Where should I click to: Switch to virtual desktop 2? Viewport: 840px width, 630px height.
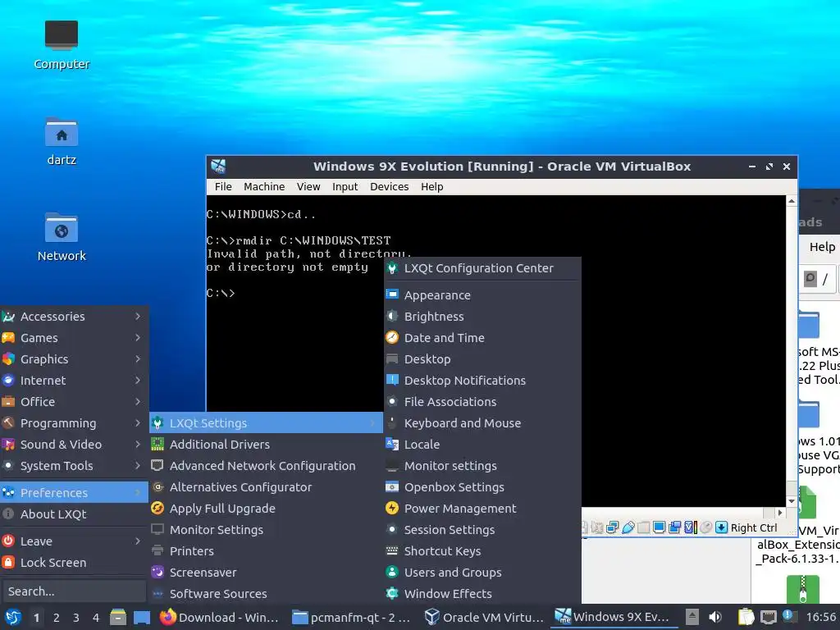click(x=57, y=618)
